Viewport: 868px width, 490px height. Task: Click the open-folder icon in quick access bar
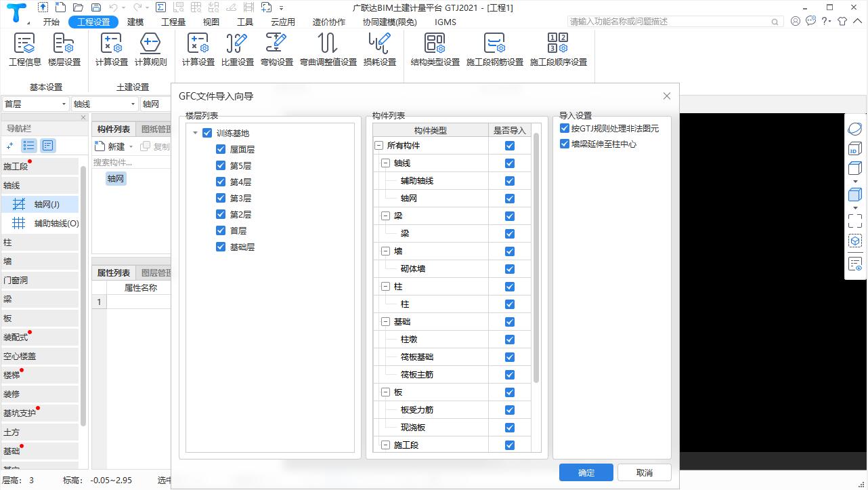click(x=78, y=7)
